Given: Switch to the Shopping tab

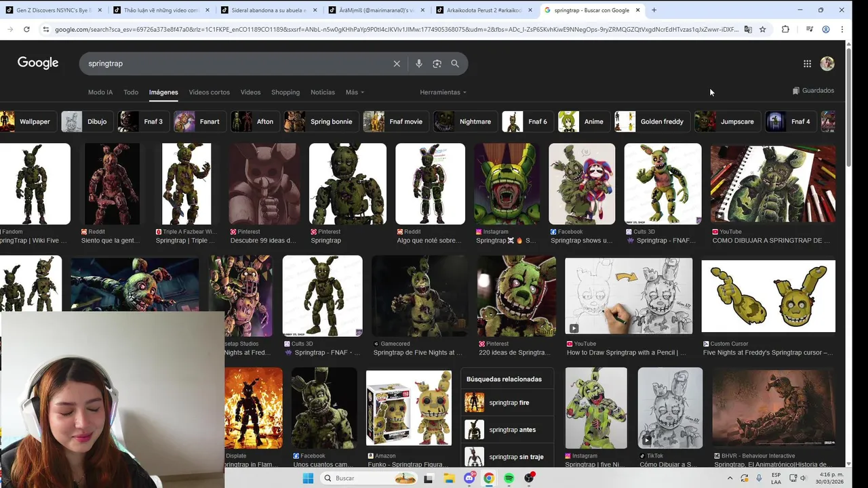Looking at the screenshot, I should 285,92.
